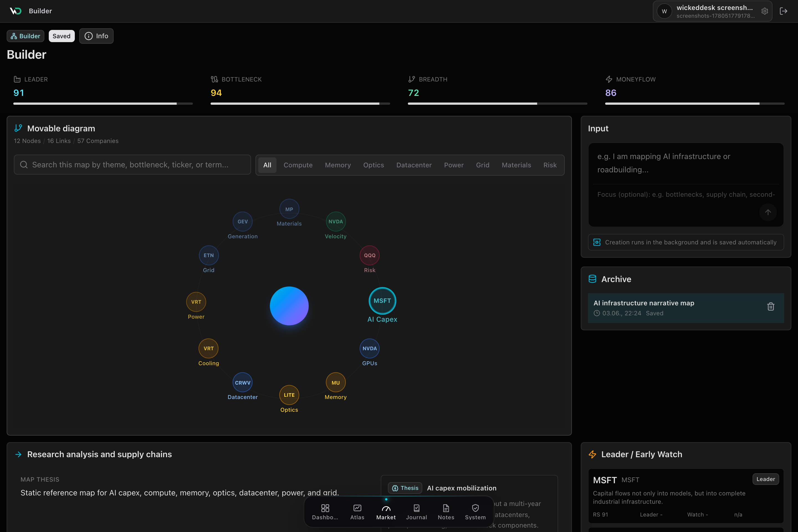Open Notes in bottom navigation
798x532 pixels.
pos(446,512)
